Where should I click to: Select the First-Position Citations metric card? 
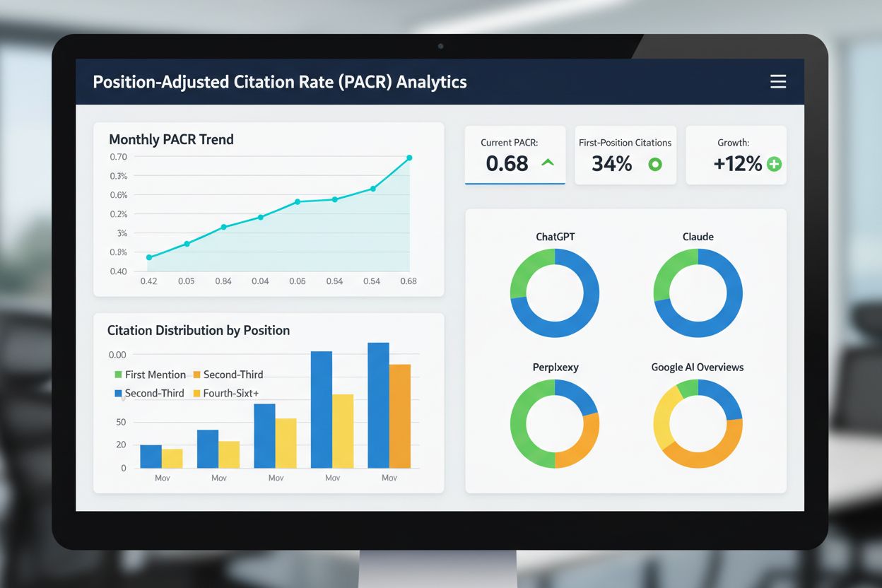tap(625, 155)
